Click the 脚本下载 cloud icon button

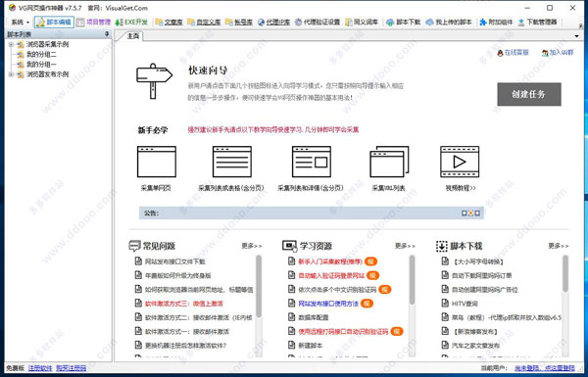pyautogui.click(x=404, y=23)
